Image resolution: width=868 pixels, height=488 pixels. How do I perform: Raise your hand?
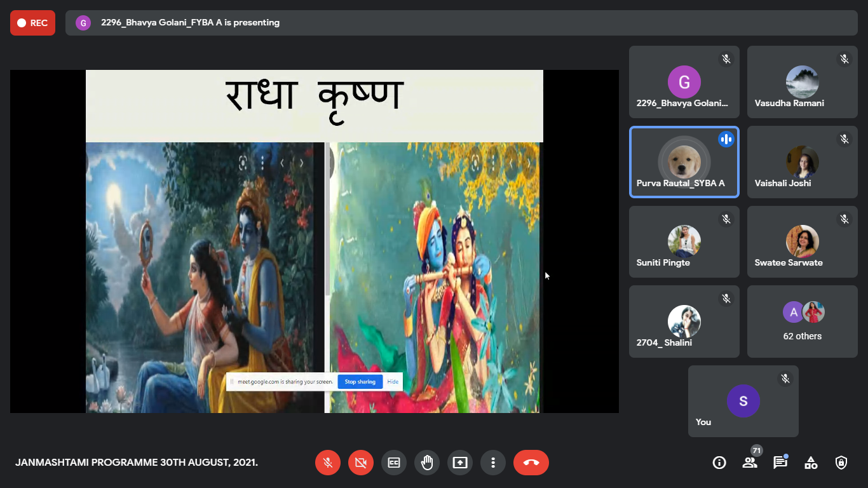point(427,463)
